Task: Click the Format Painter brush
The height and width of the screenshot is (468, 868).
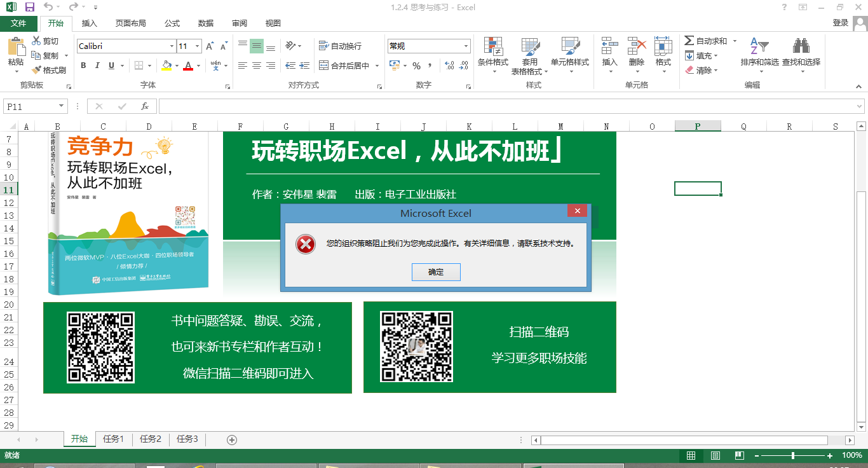Action: point(36,70)
